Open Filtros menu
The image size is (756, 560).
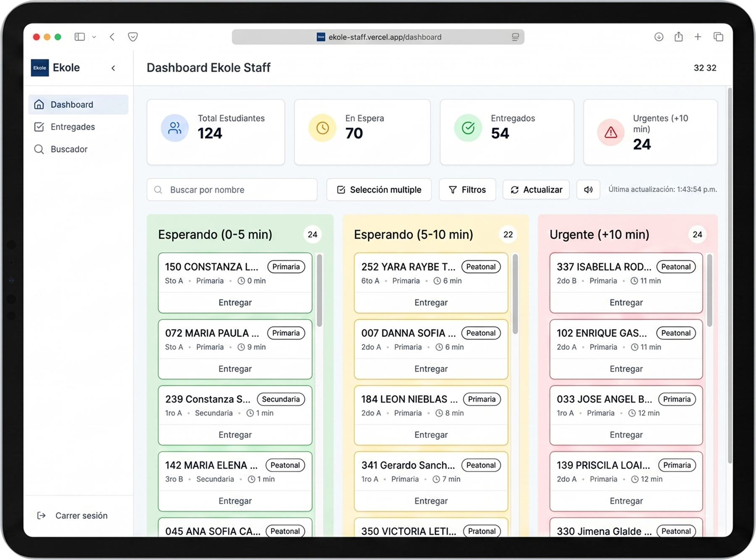click(x=467, y=189)
